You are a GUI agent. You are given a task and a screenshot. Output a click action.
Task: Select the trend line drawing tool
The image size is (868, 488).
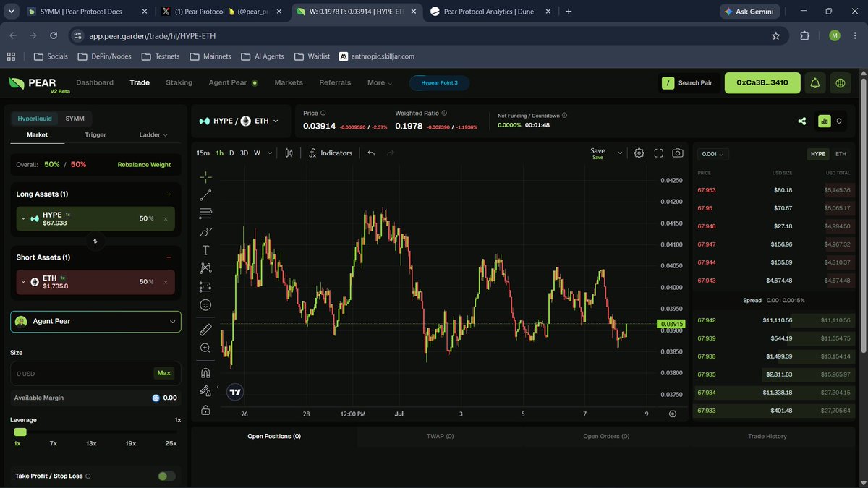(x=205, y=195)
